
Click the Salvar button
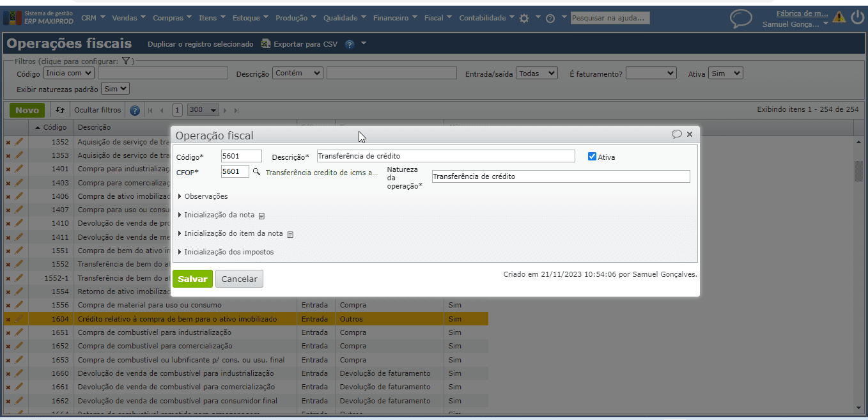pyautogui.click(x=192, y=279)
